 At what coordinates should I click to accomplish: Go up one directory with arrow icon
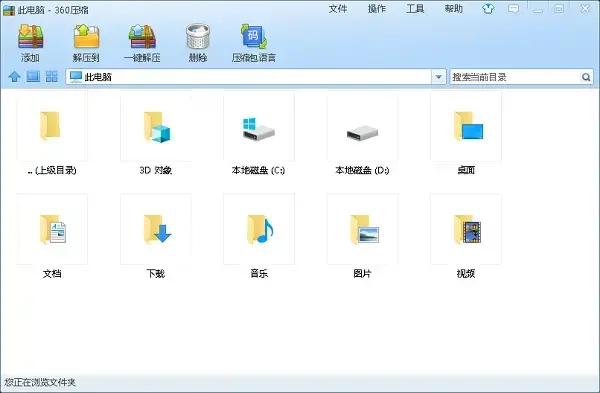click(15, 77)
